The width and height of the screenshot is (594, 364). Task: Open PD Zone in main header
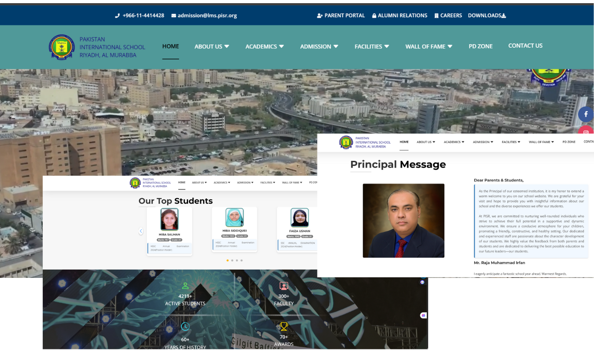[481, 46]
